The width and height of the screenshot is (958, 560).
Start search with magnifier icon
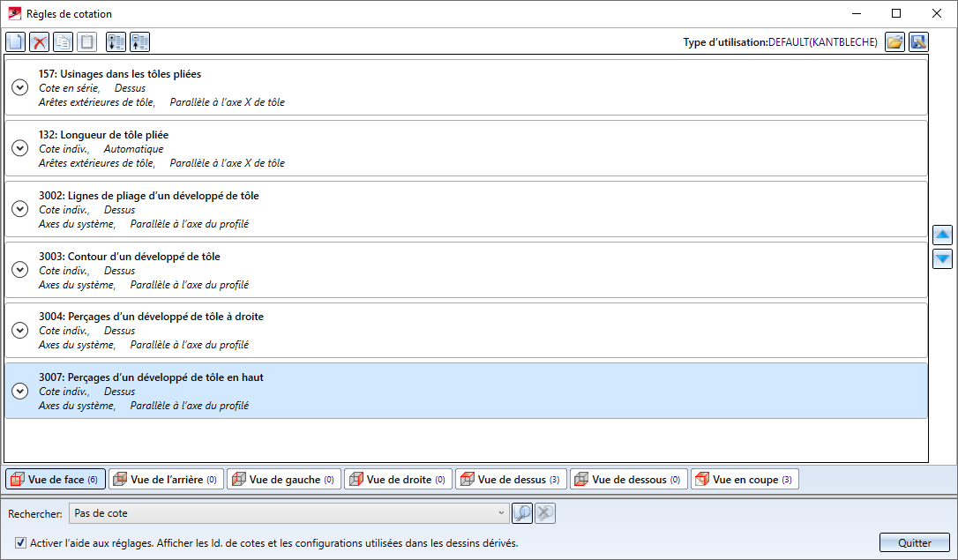point(522,513)
